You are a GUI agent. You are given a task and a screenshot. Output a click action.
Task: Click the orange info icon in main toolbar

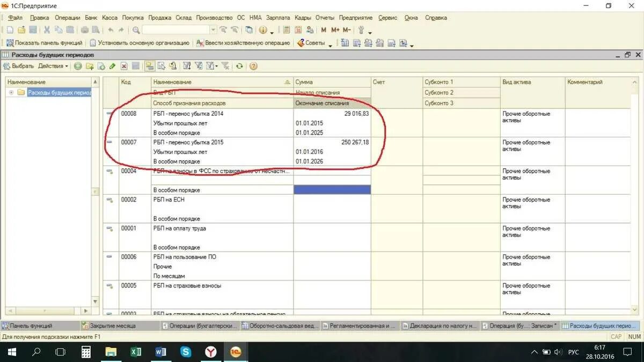point(263,30)
